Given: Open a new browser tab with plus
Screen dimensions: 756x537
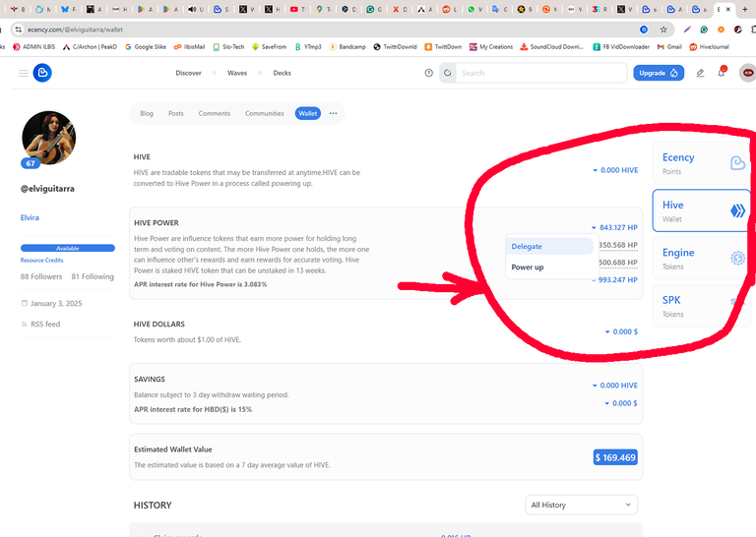Looking at the screenshot, I should click(x=745, y=9).
